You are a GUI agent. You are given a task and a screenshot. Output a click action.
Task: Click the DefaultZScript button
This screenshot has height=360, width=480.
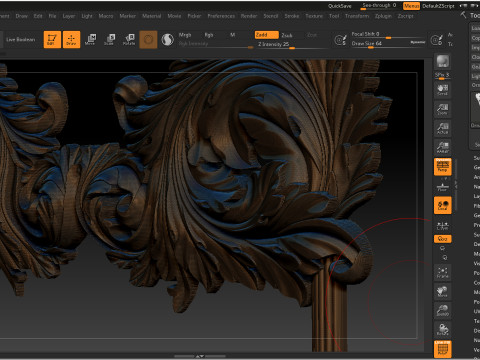[x=438, y=6]
